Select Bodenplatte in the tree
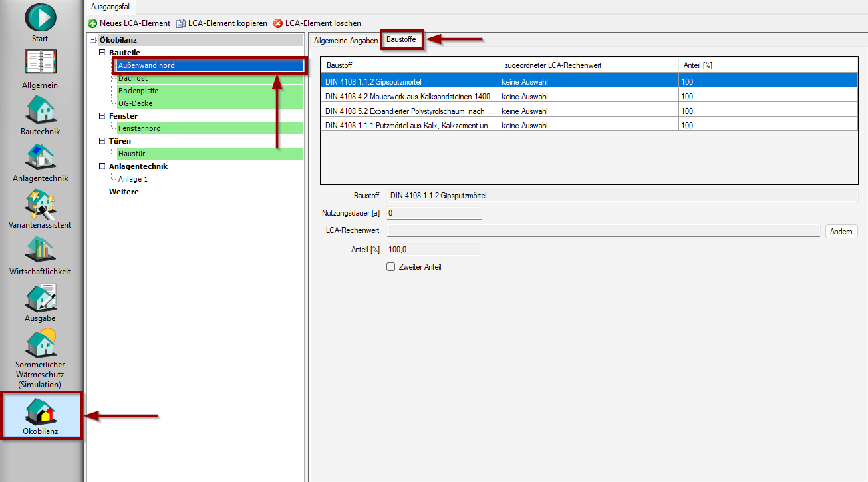This screenshot has height=482, width=868. [x=138, y=91]
